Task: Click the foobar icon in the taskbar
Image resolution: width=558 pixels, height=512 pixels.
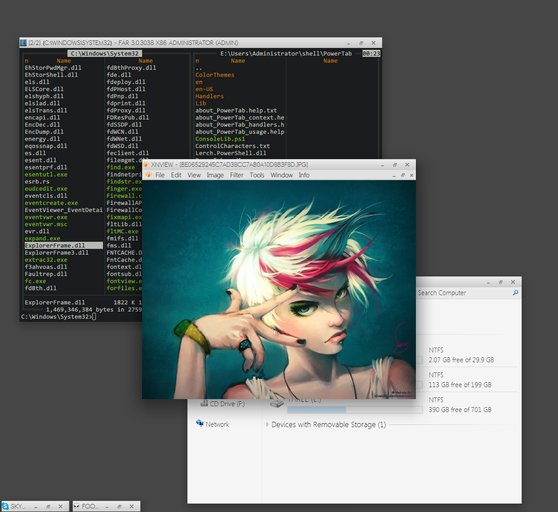Action: [x=76, y=506]
